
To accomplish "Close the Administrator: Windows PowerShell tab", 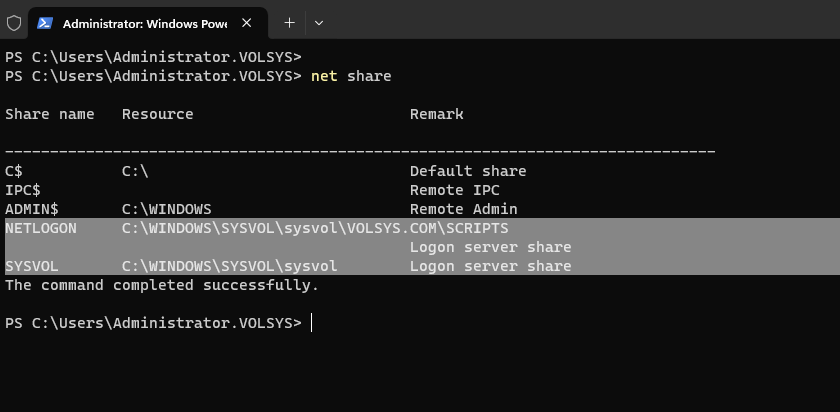I will [x=246, y=22].
